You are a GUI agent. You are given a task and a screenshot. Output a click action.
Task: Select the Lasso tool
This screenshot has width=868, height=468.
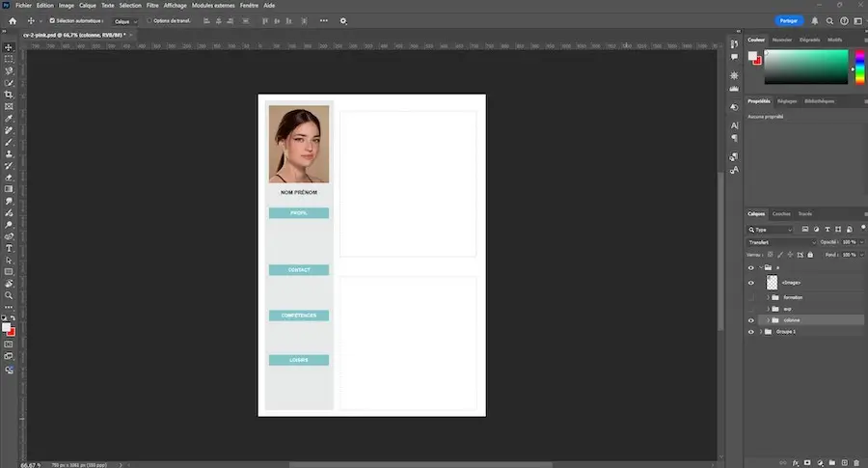(x=9, y=70)
